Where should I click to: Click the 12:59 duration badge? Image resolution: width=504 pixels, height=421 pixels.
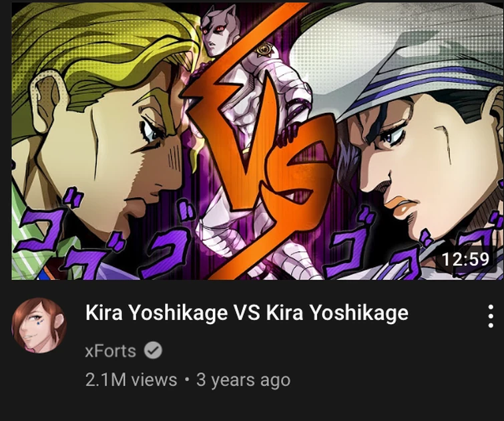466,259
